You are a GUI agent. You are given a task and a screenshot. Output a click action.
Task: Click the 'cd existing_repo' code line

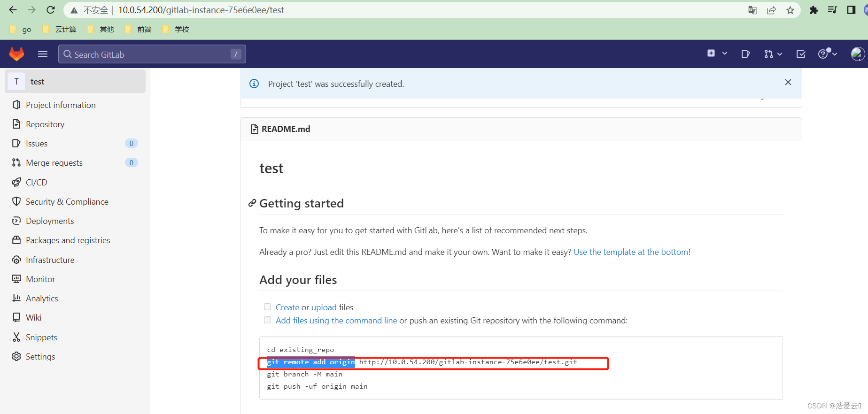301,350
